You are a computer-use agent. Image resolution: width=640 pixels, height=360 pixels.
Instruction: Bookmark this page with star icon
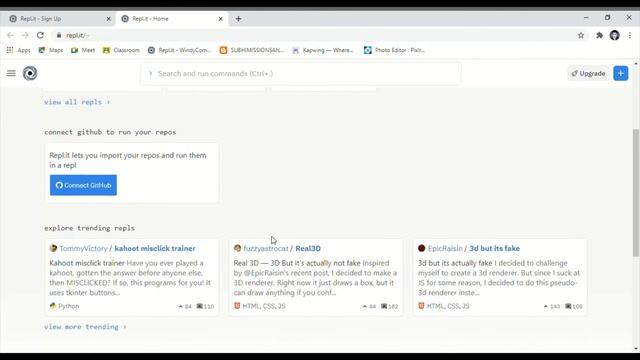[x=581, y=36]
